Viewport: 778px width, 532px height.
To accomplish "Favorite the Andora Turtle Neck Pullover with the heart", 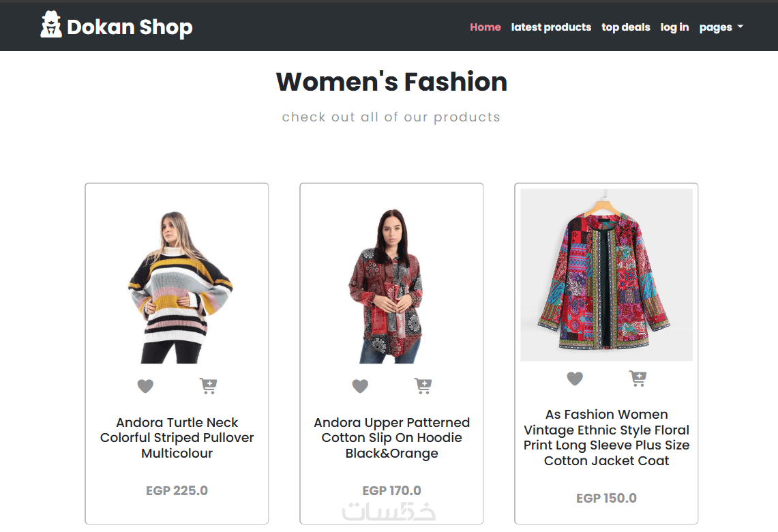I will [145, 387].
